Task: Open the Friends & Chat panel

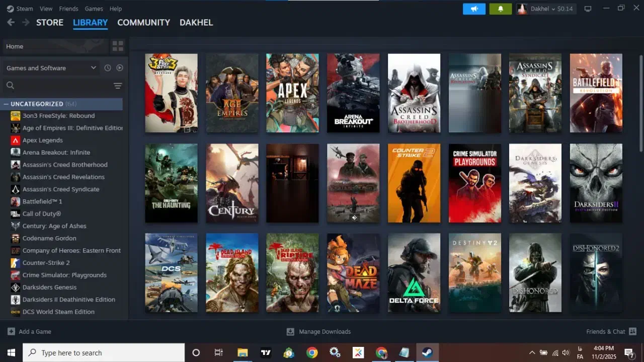Action: click(x=606, y=331)
